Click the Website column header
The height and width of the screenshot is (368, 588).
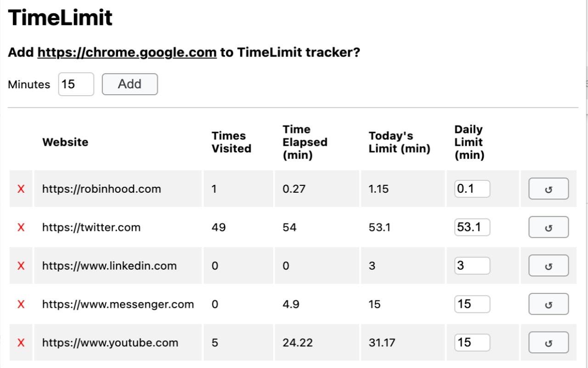click(x=65, y=142)
